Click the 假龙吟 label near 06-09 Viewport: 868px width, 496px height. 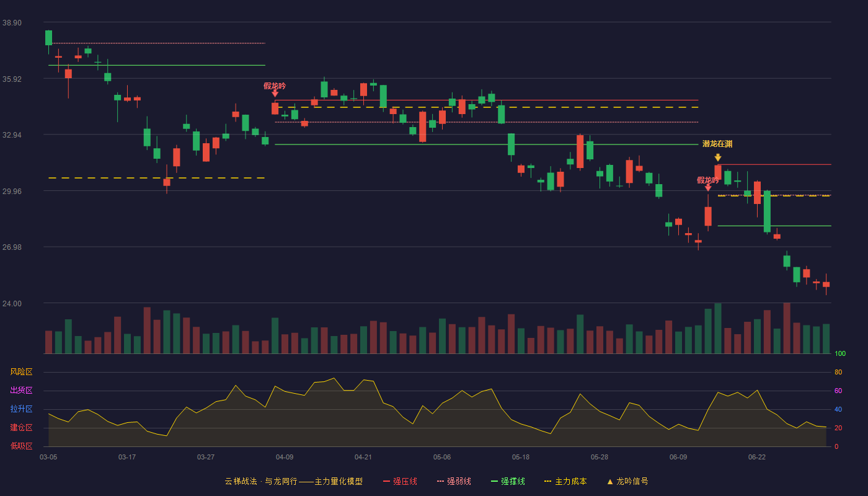tap(708, 180)
